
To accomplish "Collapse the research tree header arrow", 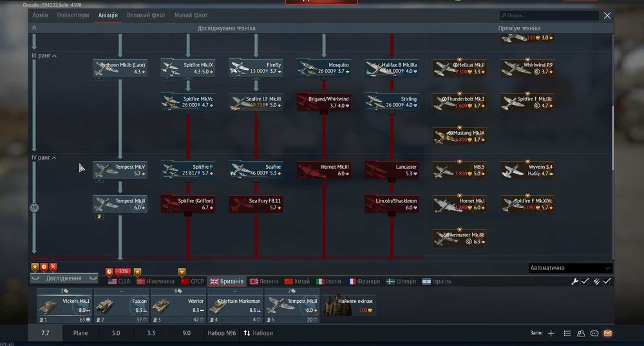I will point(34,28).
